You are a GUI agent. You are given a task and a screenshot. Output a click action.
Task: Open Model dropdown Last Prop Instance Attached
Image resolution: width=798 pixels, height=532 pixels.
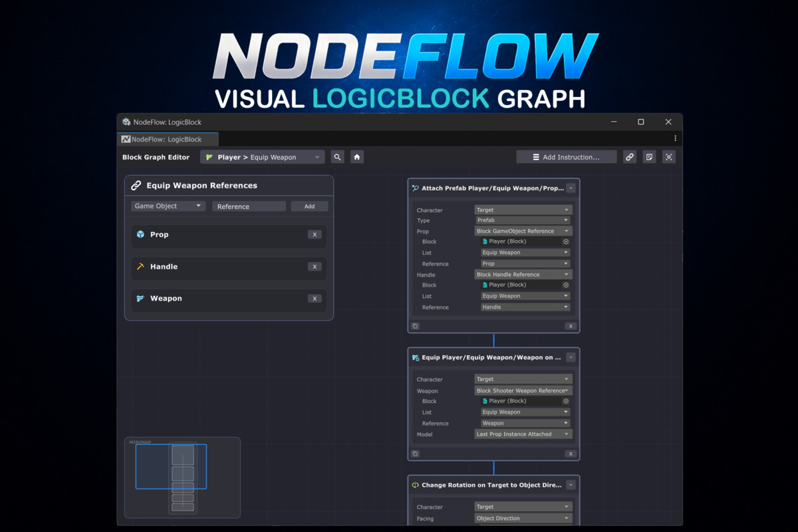[x=523, y=434]
